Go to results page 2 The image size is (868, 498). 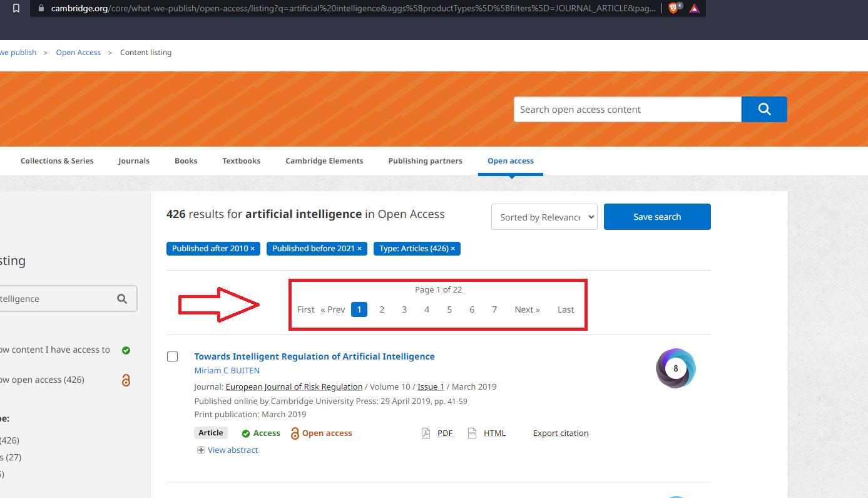pyautogui.click(x=382, y=309)
